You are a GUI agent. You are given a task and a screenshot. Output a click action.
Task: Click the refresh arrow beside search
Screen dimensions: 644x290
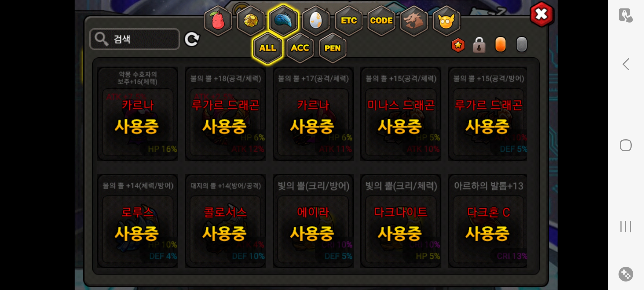pyautogui.click(x=192, y=39)
